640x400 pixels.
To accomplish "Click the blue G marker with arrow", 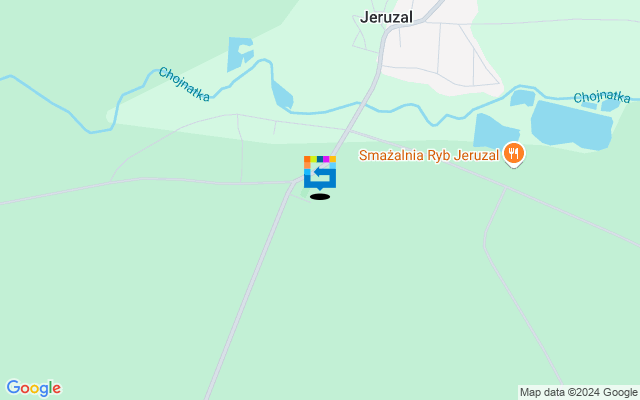I will click(x=320, y=173).
